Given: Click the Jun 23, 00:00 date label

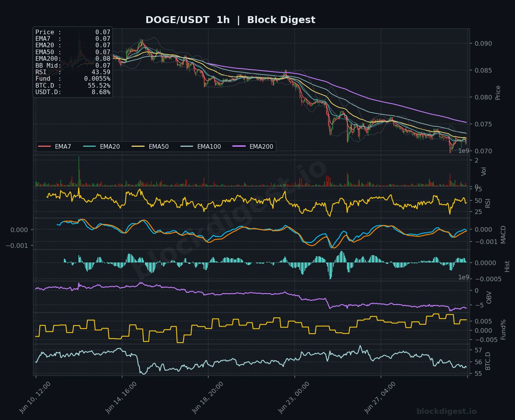Looking at the screenshot, I should 294,397.
